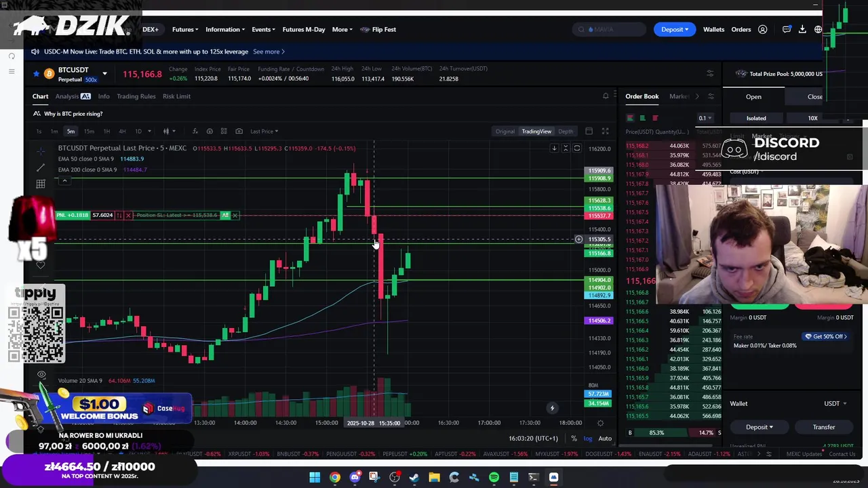Reverse the position on PNL line

pyautogui.click(x=119, y=216)
